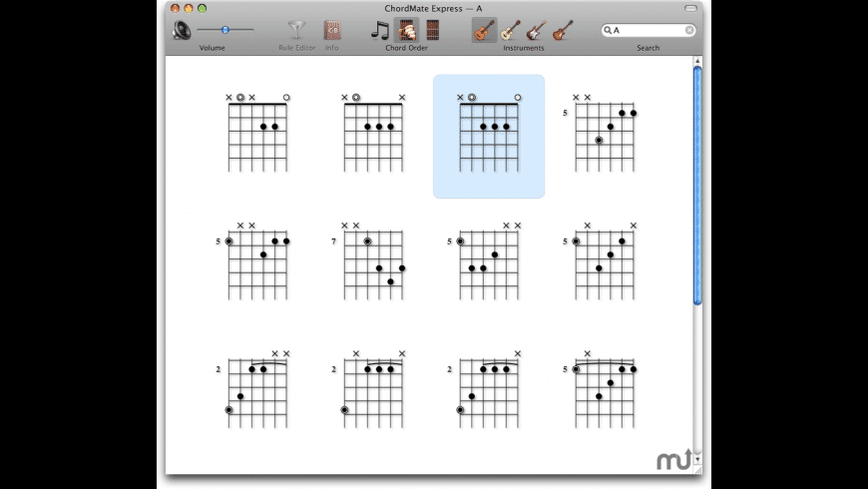Select the open A chord with muted high string
This screenshot has height=489, width=868.
[373, 133]
